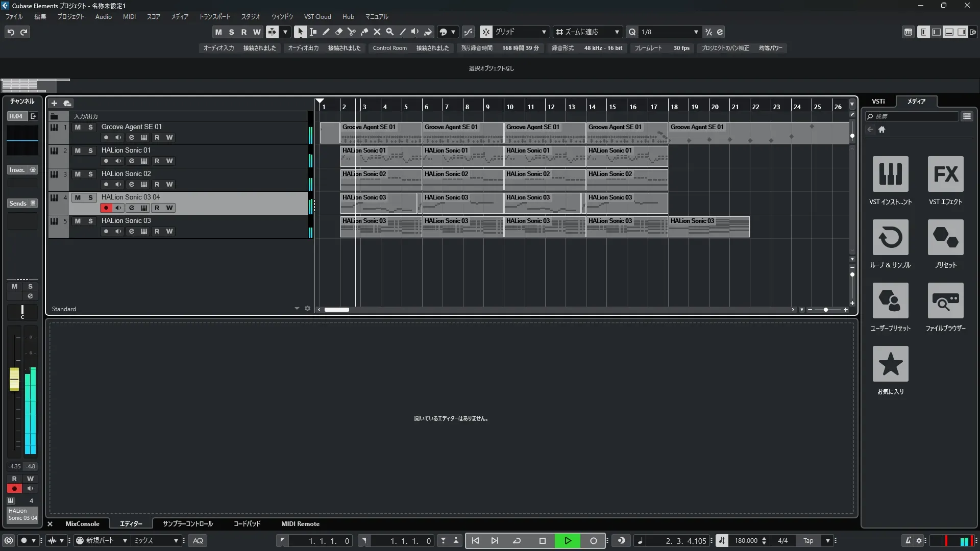Screen dimensions: 980x551
Task: Select the Glue tool
Action: point(364,32)
